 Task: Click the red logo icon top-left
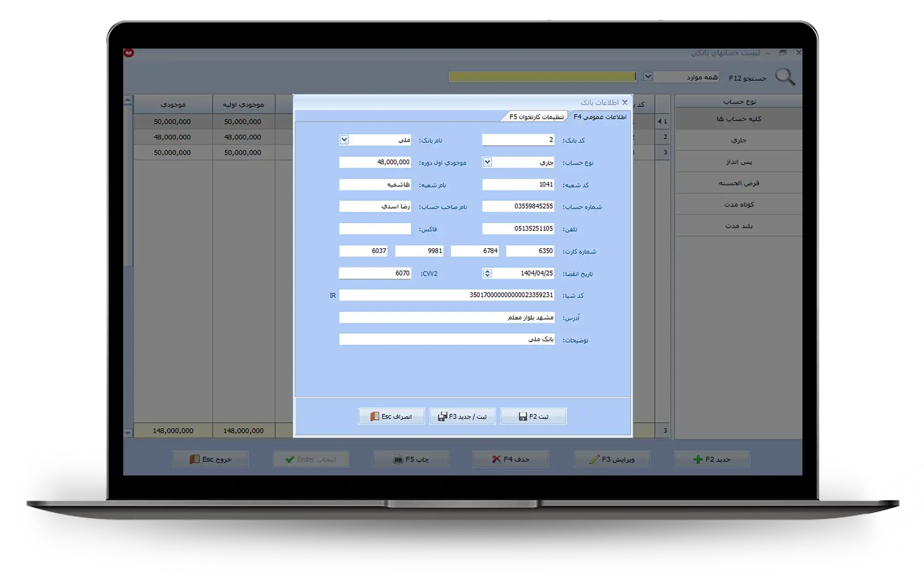[x=129, y=53]
